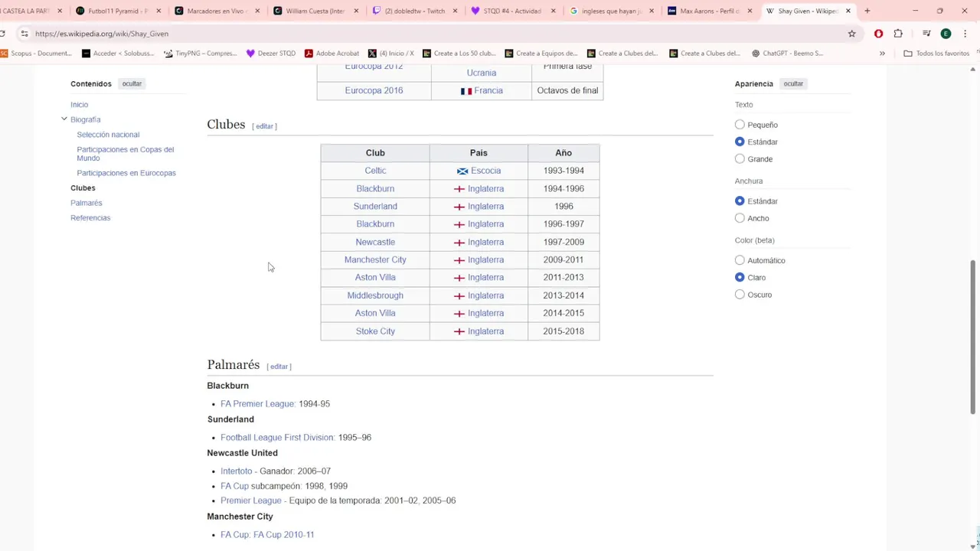
Task: Go to Inicio in contents
Action: (x=79, y=105)
